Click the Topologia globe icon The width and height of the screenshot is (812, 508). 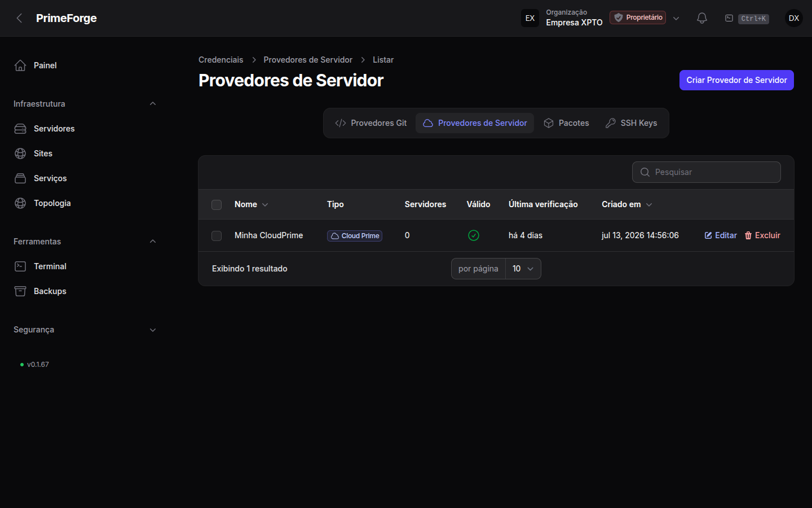[20, 203]
